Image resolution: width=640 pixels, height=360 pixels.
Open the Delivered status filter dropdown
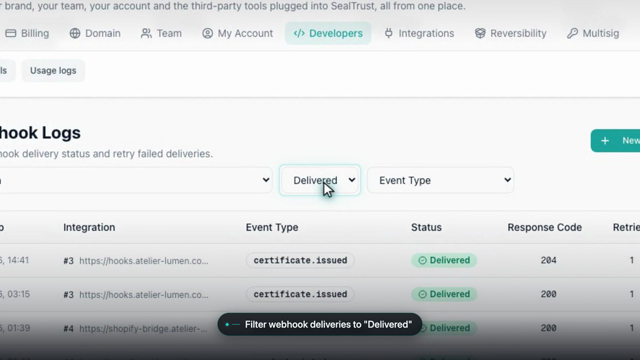tap(320, 180)
